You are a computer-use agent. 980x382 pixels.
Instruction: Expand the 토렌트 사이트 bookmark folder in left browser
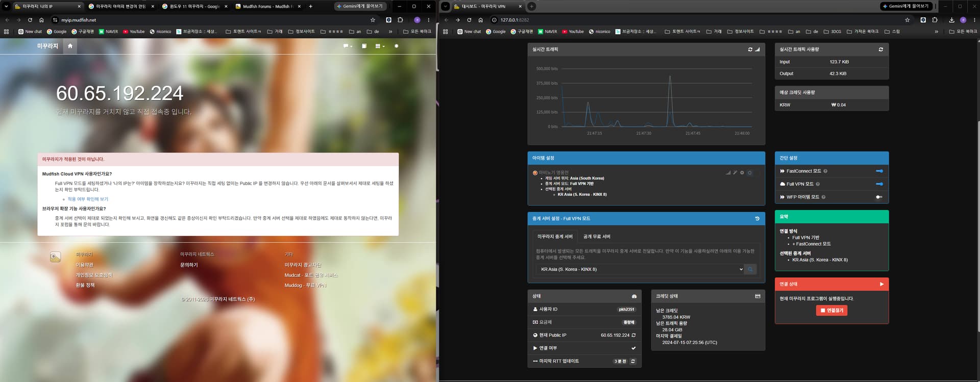pyautogui.click(x=243, y=32)
